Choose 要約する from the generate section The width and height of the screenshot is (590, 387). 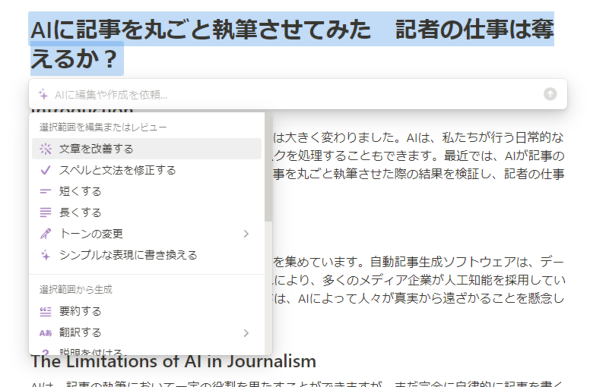pos(147,311)
